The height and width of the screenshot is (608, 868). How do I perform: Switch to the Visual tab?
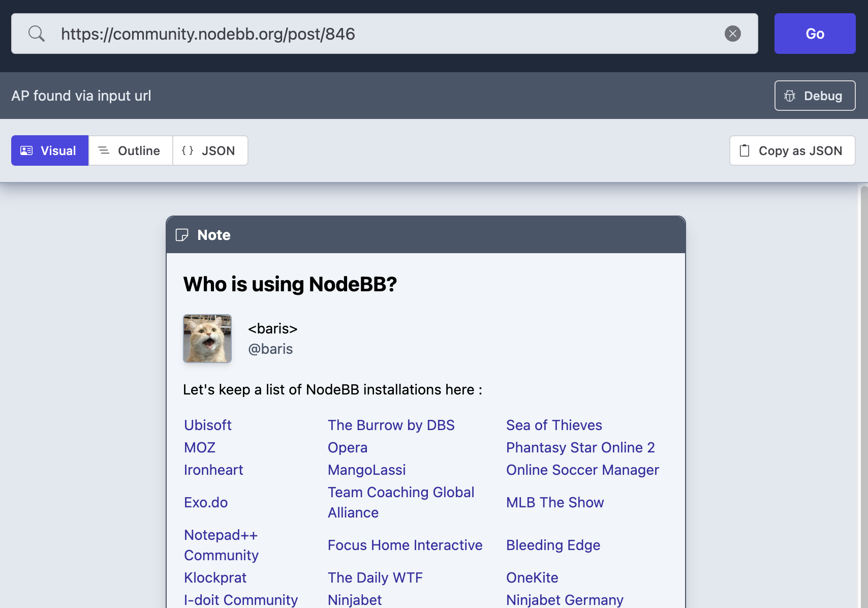click(x=50, y=150)
